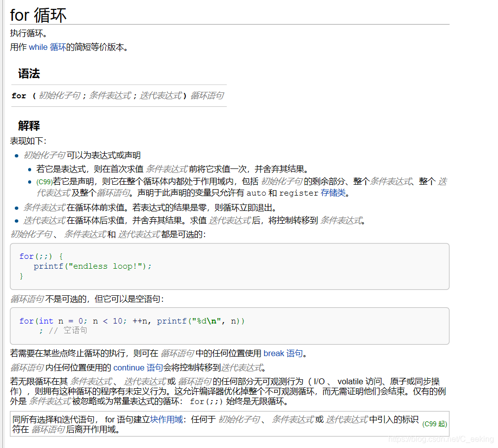The image size is (498, 448).
Task: Click the green '(C99 起)' marker
Action: point(434,424)
